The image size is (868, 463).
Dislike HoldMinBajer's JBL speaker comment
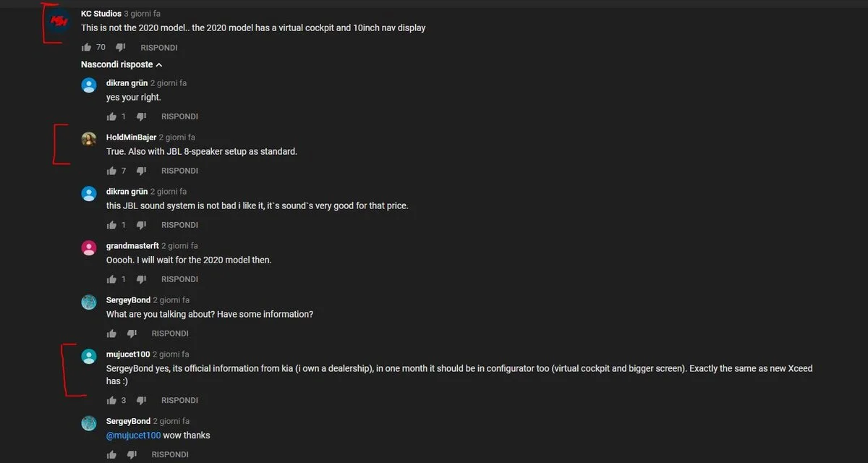142,171
